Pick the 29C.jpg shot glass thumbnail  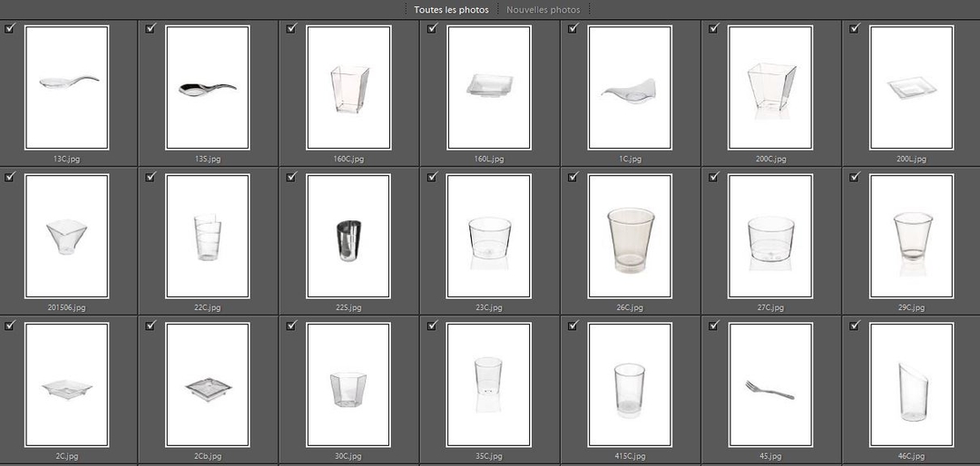912,236
